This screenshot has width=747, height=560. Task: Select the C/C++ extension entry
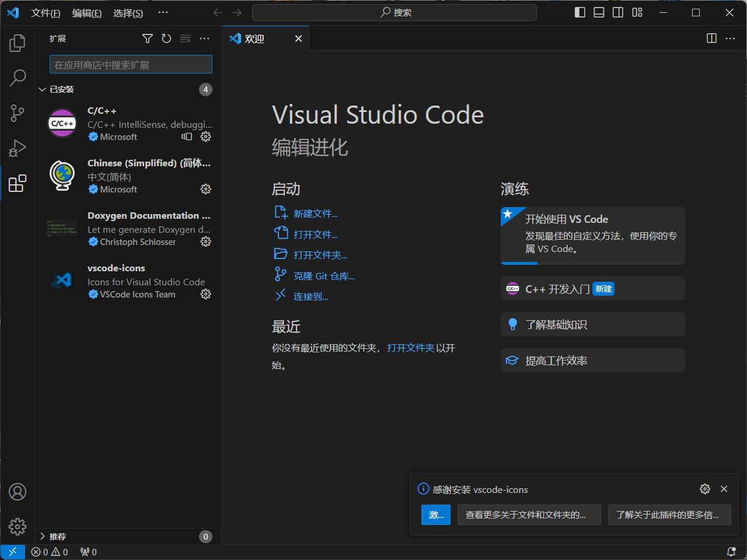click(128, 123)
